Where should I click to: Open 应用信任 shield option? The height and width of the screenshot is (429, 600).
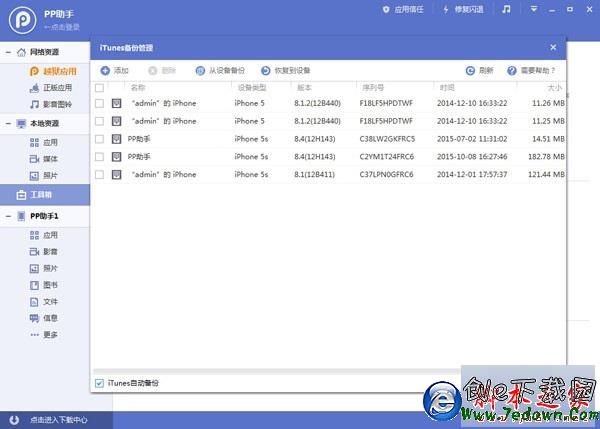tap(403, 10)
